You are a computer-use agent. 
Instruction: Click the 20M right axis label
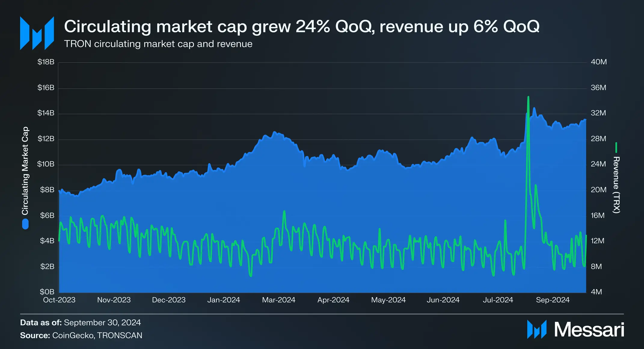[599, 190]
